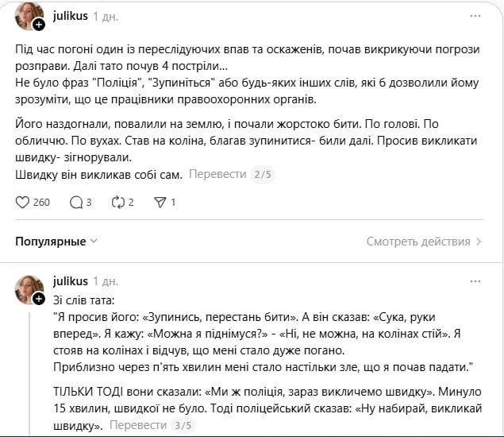
Task: Click the first post's timestamp 1 дн.
Action: coord(106,16)
